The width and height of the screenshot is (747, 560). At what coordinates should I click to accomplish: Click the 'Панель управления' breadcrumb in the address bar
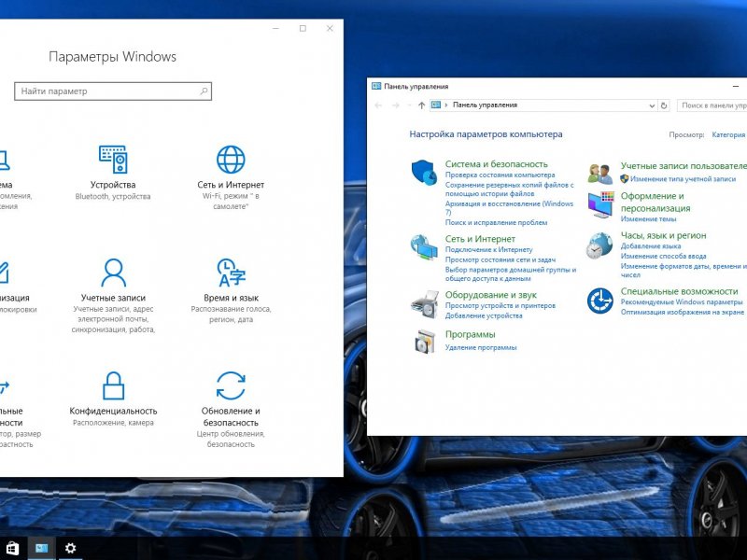click(x=485, y=105)
